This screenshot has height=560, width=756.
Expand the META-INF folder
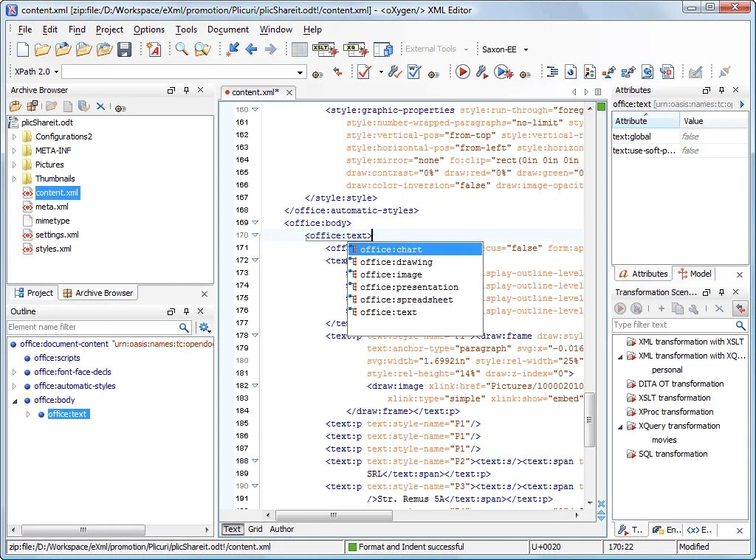[x=14, y=151]
